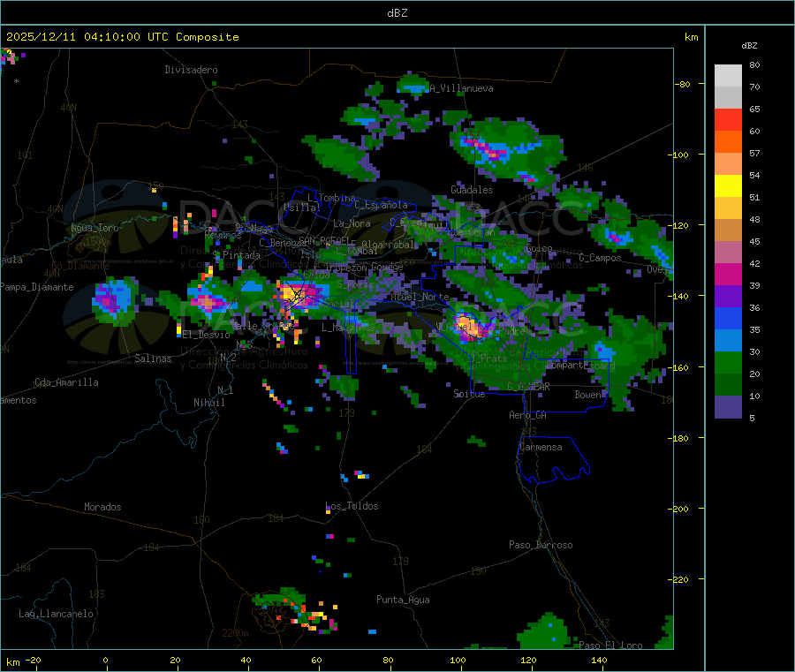Viewport: 795px width, 672px height.
Task: Click the Cda_Amarilla label
Action: pyautogui.click(x=66, y=382)
